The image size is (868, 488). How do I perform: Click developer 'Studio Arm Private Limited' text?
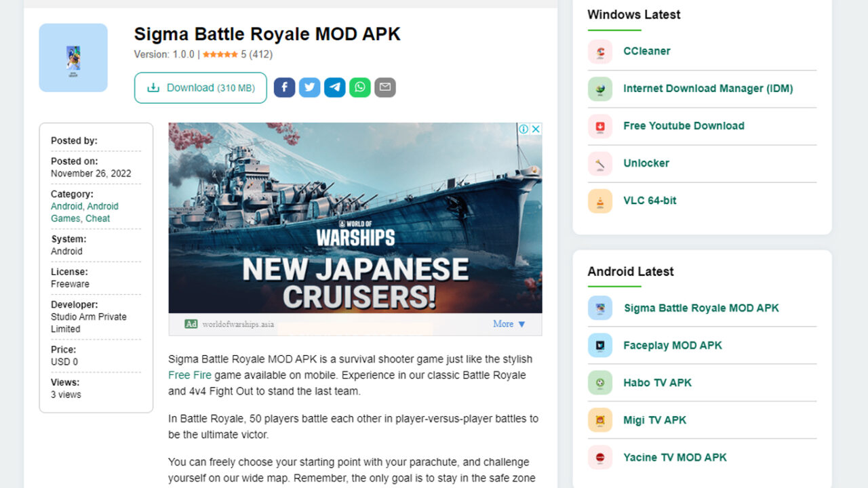pyautogui.click(x=89, y=323)
